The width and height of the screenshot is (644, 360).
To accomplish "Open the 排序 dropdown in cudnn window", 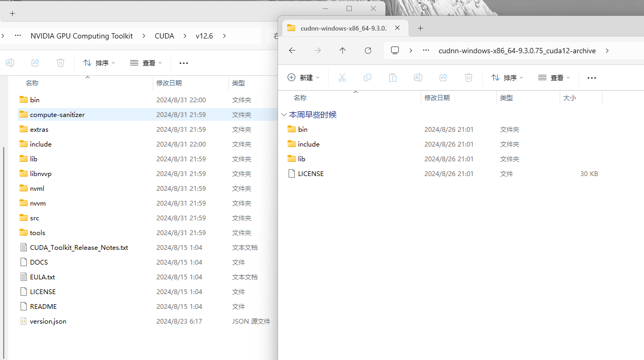I will (507, 77).
